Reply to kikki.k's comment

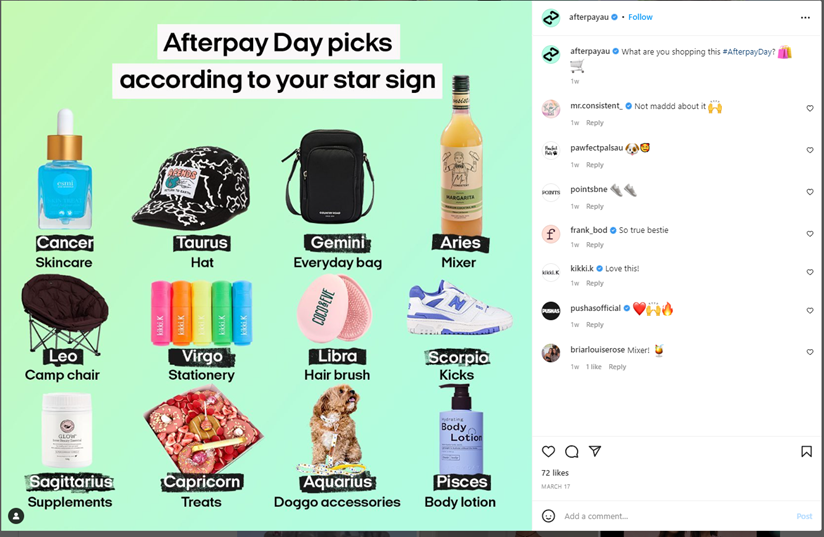595,283
